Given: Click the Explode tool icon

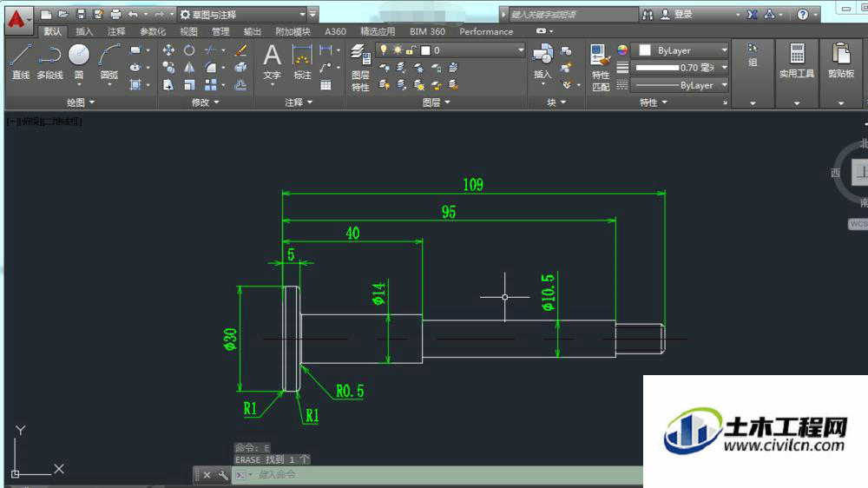Looking at the screenshot, I should click(240, 68).
